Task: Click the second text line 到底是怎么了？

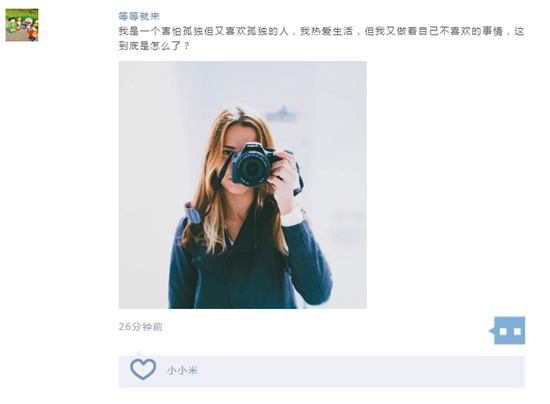Action: click(x=154, y=46)
